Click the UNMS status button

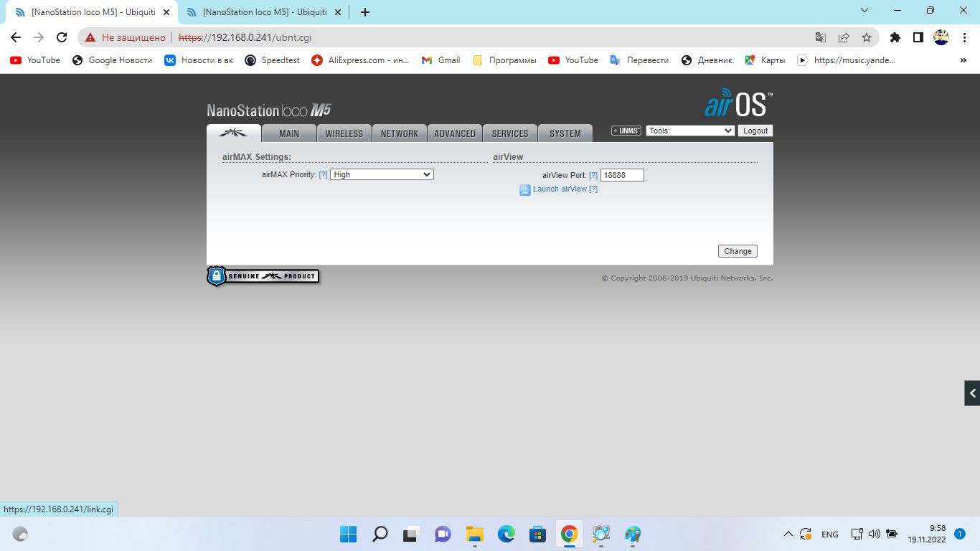[626, 131]
